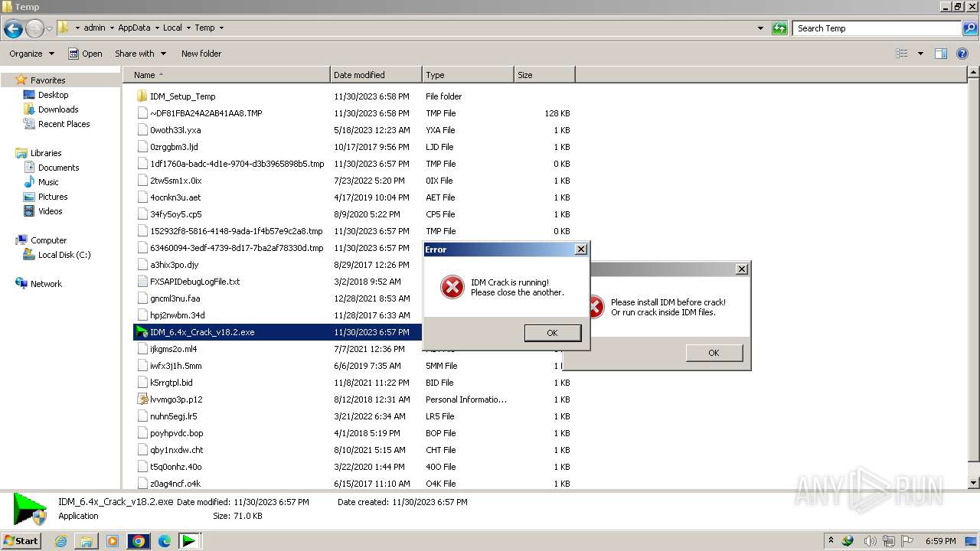The image size is (980, 551).
Task: Open Downloads in navigation pane
Action: 58,109
